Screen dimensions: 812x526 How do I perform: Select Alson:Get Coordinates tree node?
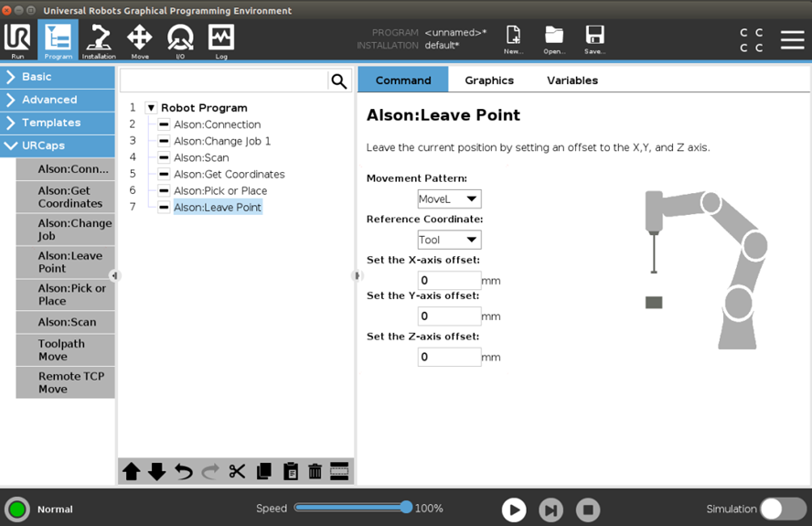click(x=229, y=174)
